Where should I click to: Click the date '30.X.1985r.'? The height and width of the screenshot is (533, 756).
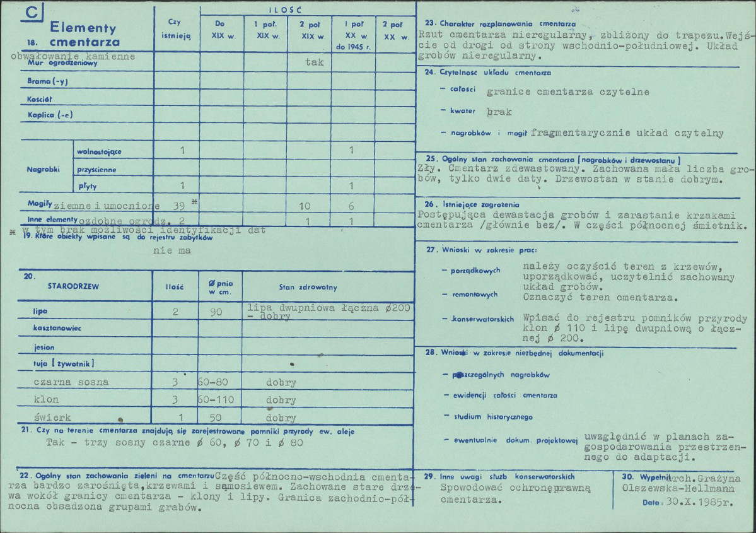700,502
